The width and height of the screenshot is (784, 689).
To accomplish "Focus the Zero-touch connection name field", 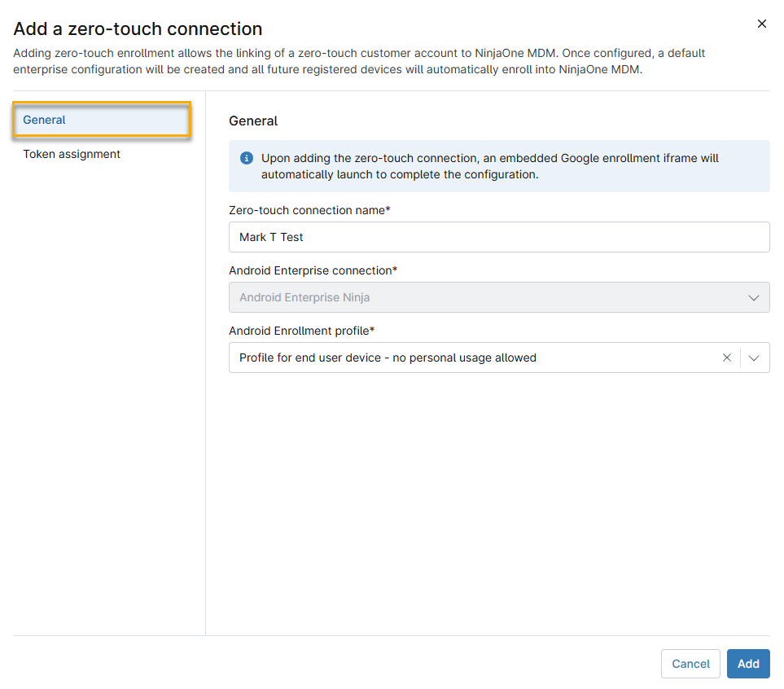I will click(x=498, y=237).
